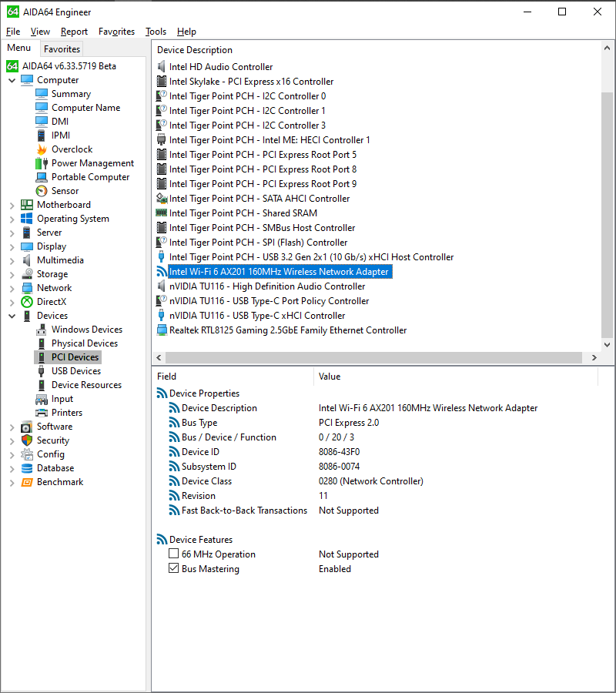
Task: Open the Help menu
Action: pos(186,32)
